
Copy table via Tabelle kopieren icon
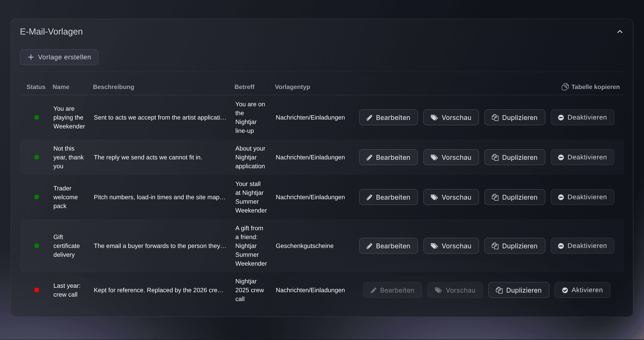565,87
